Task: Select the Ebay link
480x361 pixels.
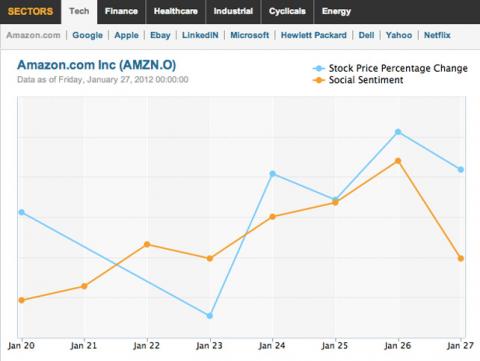Action: (x=160, y=35)
